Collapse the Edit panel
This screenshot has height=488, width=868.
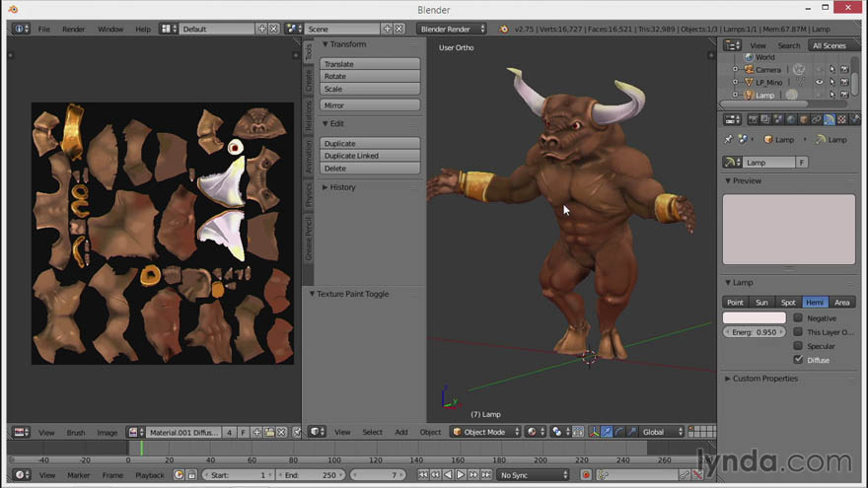click(325, 123)
